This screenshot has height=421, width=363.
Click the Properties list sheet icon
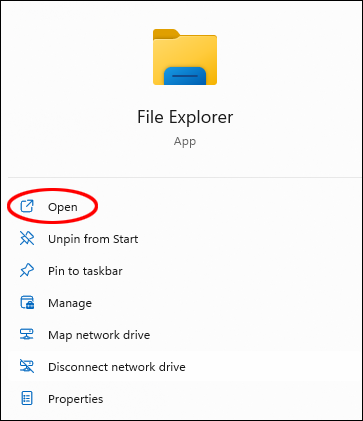click(x=27, y=398)
